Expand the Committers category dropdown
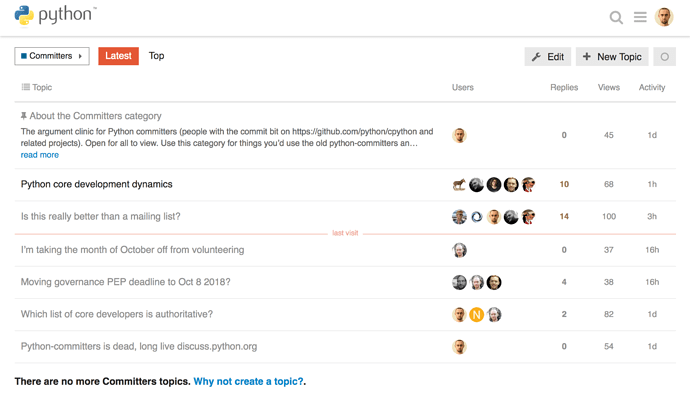This screenshot has width=690, height=405. point(52,56)
